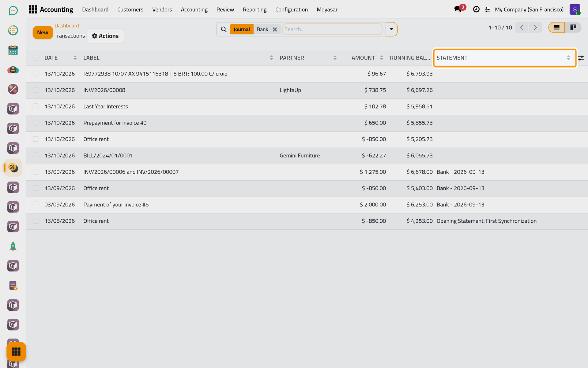Open the conversations icon with 3 badge
The image size is (588, 368).
click(459, 9)
